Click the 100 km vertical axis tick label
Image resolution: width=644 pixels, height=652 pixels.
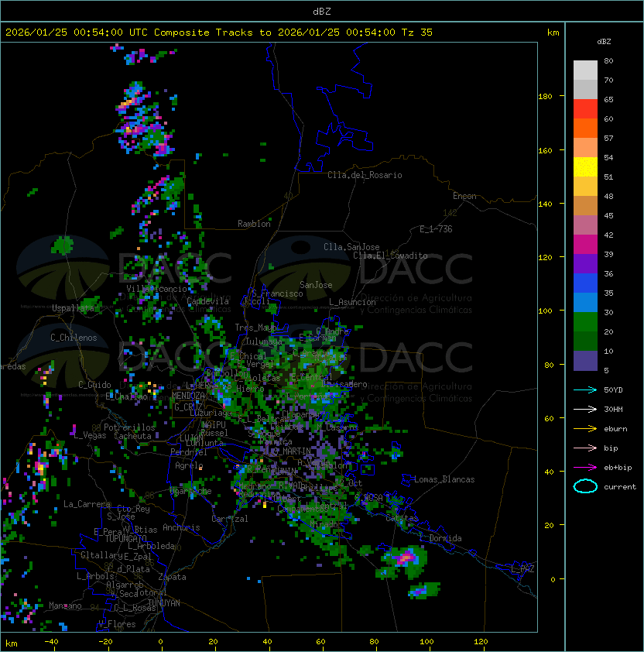pos(545,311)
